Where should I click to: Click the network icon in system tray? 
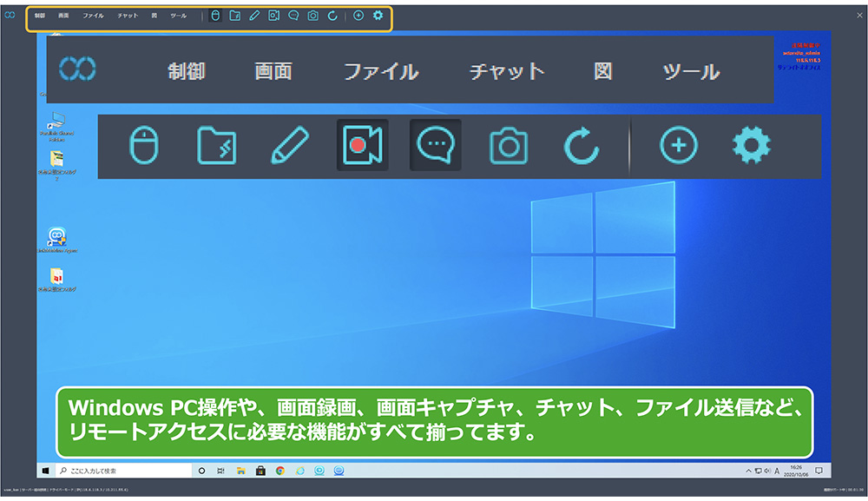point(758,471)
